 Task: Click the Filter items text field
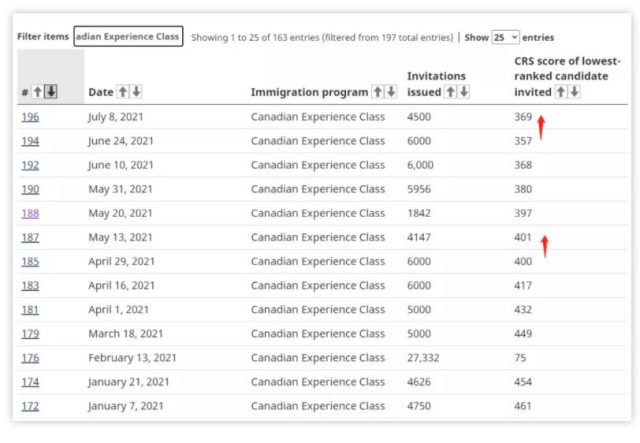pyautogui.click(x=128, y=37)
